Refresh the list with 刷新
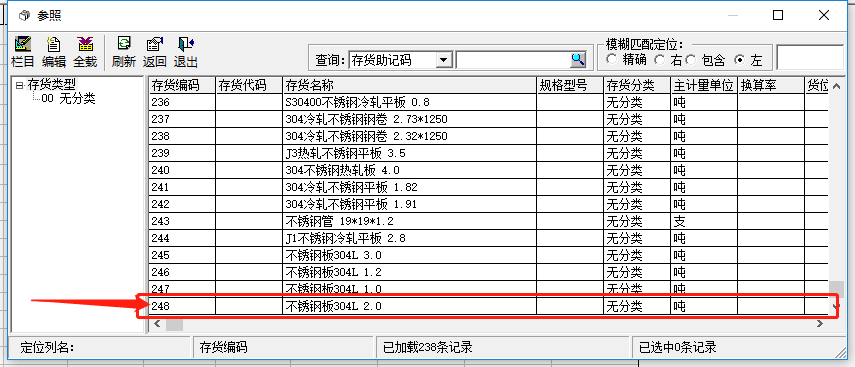855x367 pixels. click(124, 52)
